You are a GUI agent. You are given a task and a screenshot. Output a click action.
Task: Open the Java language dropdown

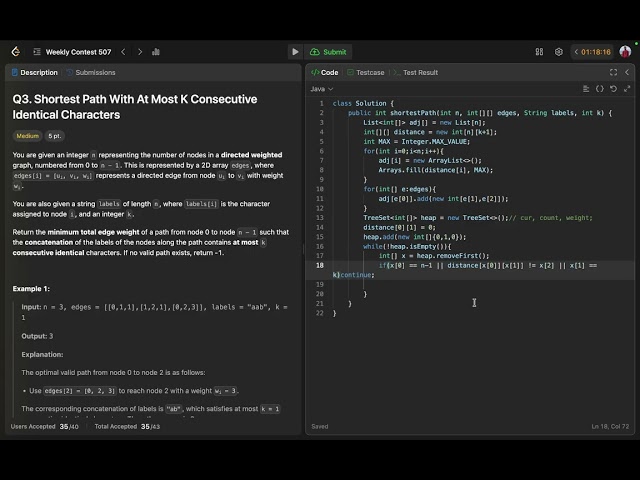[322, 89]
